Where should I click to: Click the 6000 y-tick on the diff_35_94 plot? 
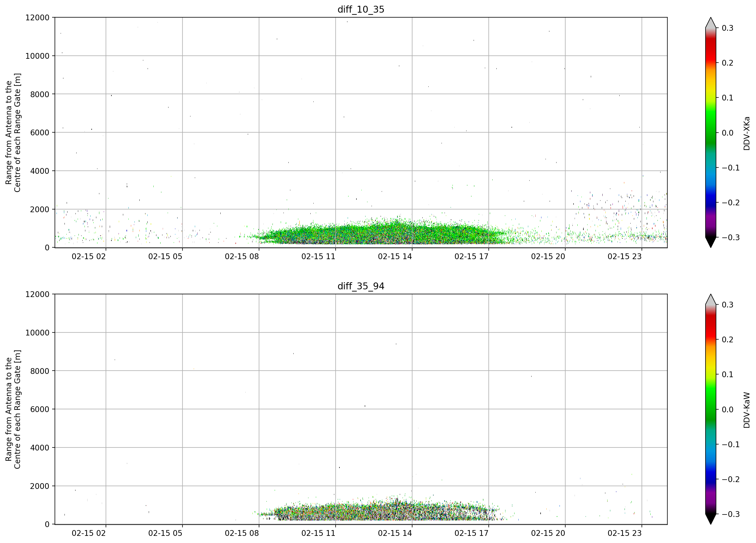point(40,410)
